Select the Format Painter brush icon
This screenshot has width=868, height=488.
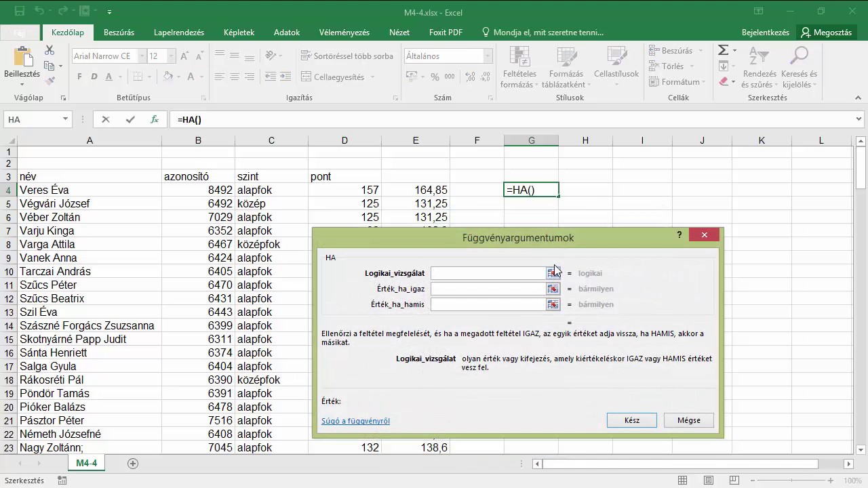tap(50, 81)
